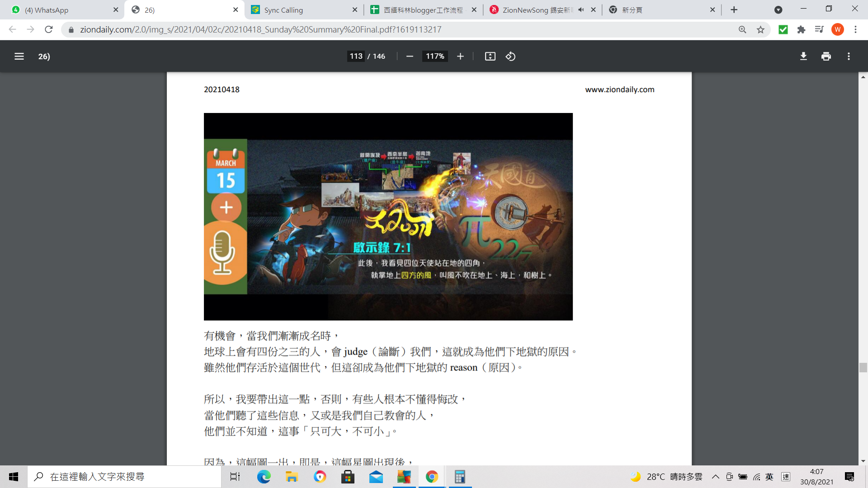The height and width of the screenshot is (488, 868).
Task: Open the media control playlist icon
Action: [x=819, y=29]
